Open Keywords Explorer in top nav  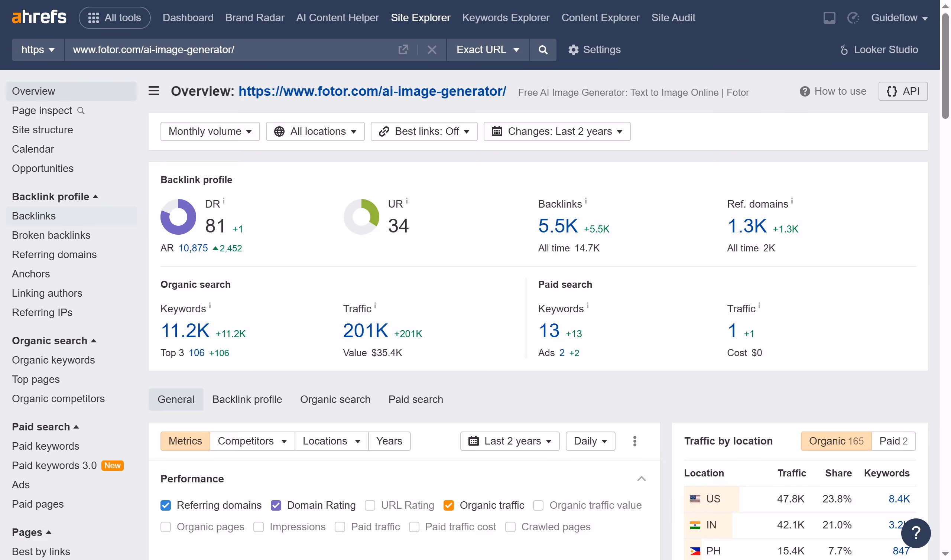point(506,18)
